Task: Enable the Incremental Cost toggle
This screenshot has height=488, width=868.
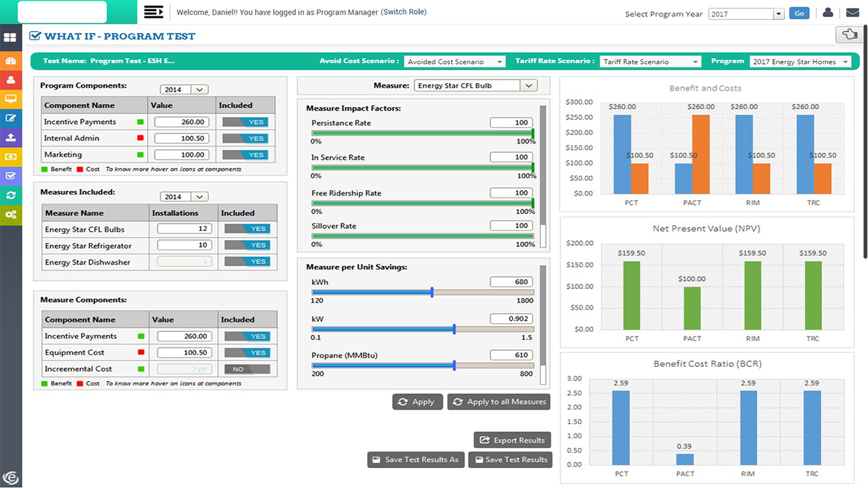Action: coord(246,368)
